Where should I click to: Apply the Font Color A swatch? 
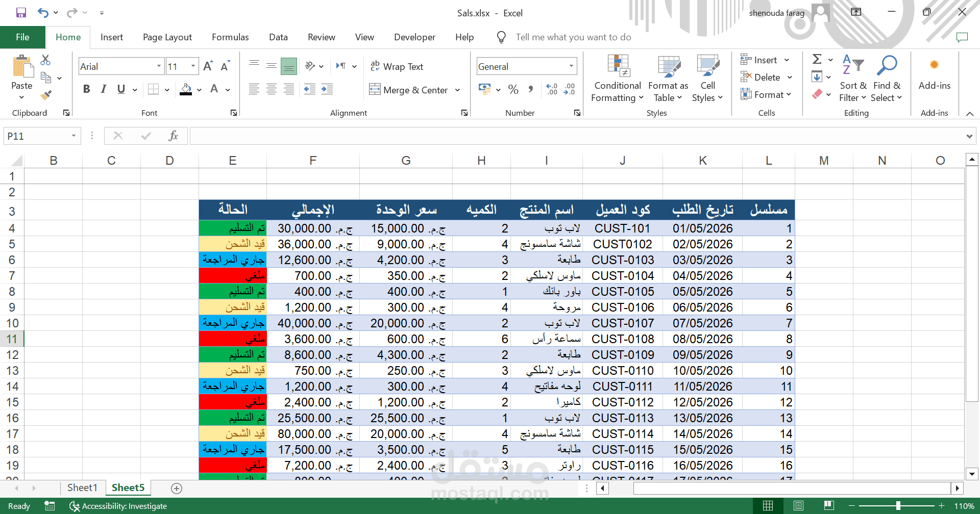[x=214, y=90]
